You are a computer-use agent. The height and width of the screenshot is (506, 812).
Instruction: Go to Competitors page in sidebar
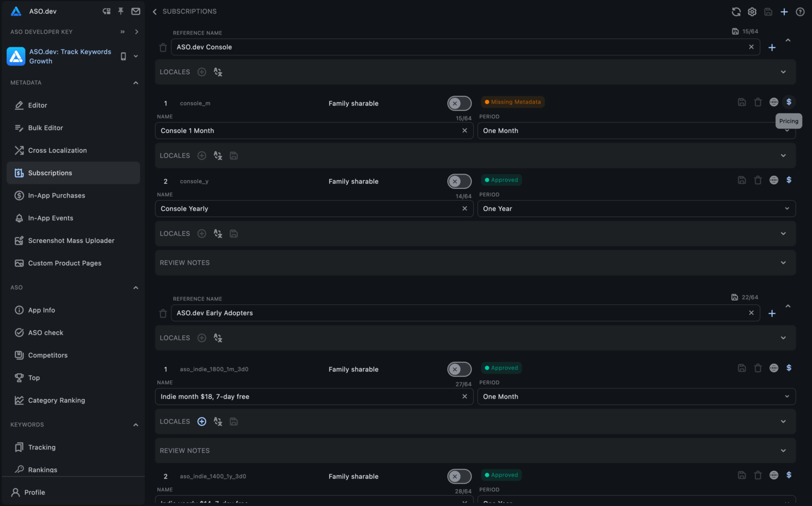tap(47, 356)
